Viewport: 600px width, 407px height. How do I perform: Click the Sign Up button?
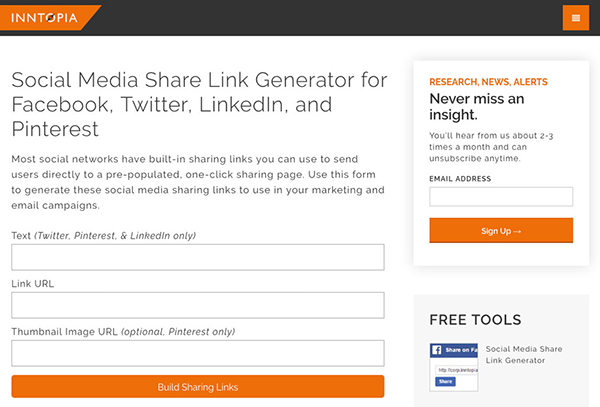pos(501,231)
